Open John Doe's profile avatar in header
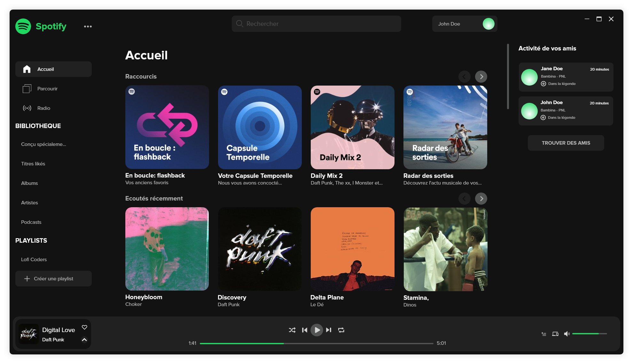The height and width of the screenshot is (364, 633). [x=488, y=24]
